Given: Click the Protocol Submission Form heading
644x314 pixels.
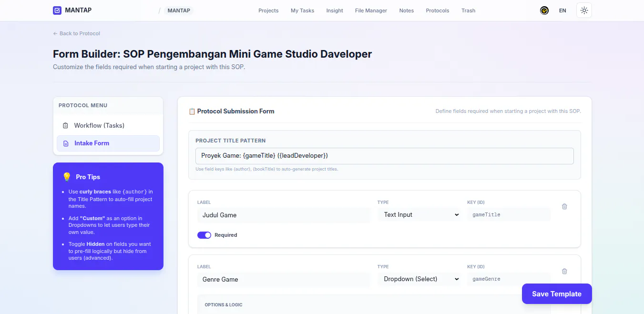Looking at the screenshot, I should click(235, 111).
